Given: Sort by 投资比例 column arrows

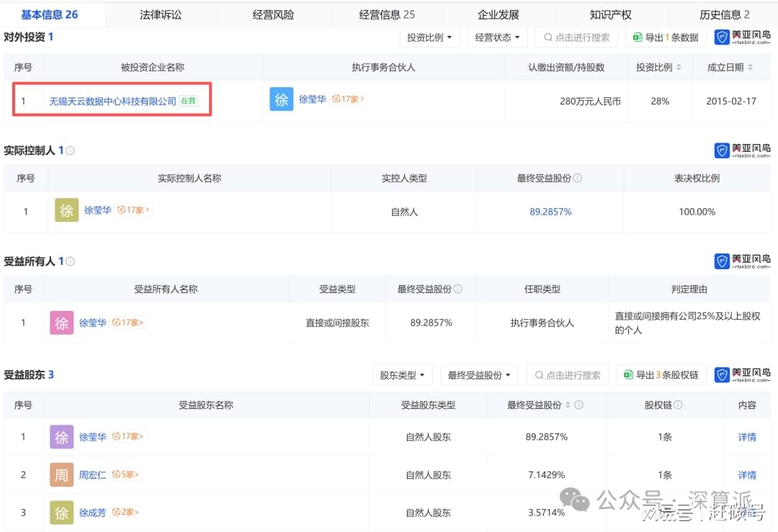Looking at the screenshot, I should pyautogui.click(x=679, y=68).
